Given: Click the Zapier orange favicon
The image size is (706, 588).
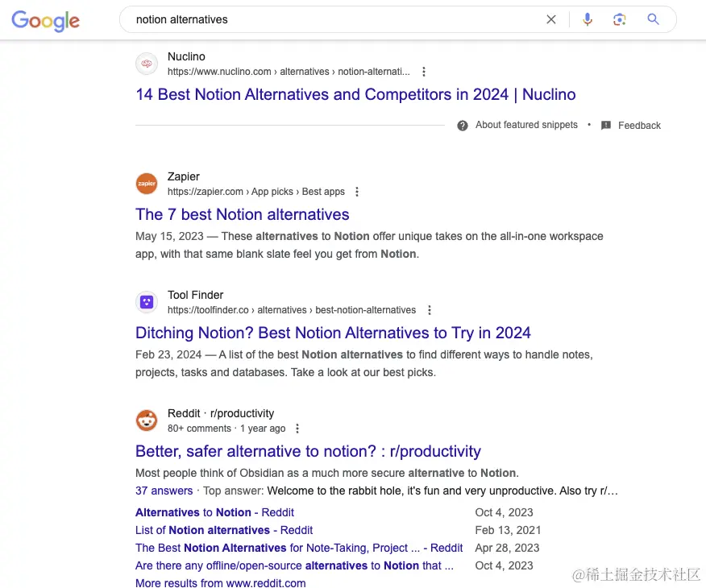Looking at the screenshot, I should coord(147,184).
